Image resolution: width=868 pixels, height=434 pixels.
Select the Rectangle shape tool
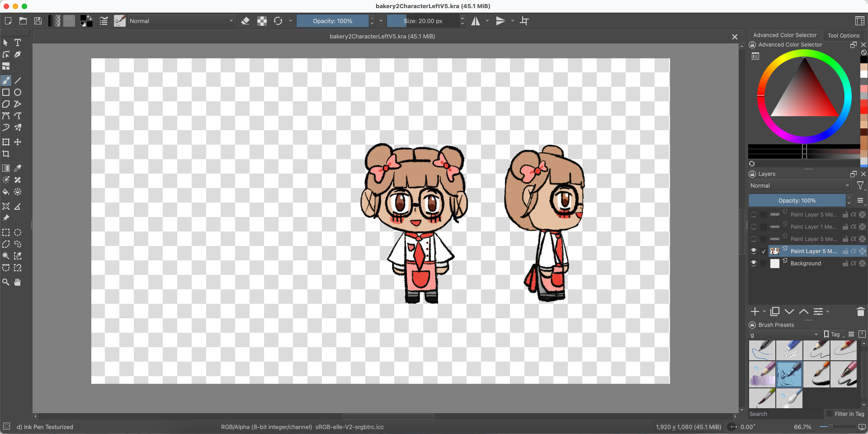click(x=6, y=92)
